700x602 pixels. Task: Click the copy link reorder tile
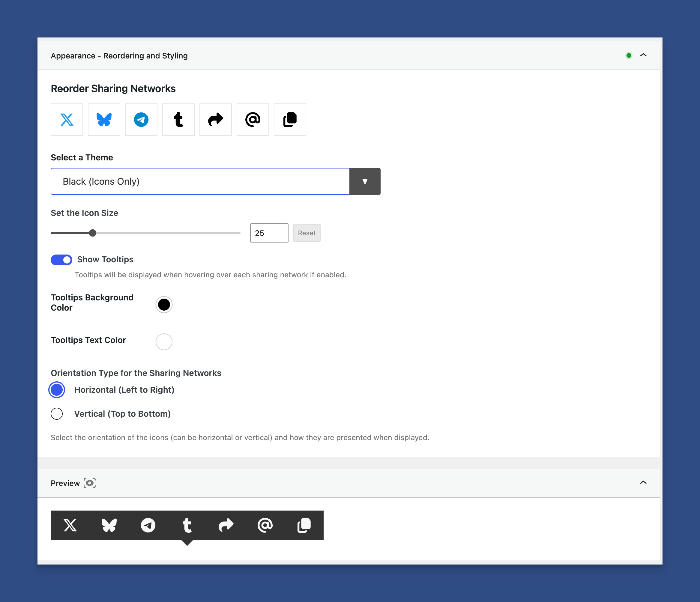point(289,120)
